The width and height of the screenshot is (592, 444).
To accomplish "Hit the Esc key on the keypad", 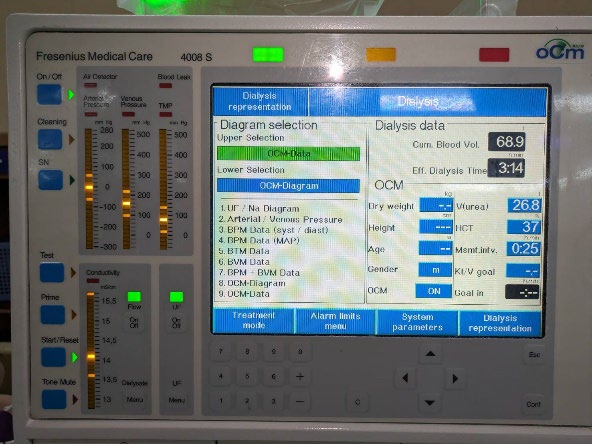I will [x=534, y=355].
